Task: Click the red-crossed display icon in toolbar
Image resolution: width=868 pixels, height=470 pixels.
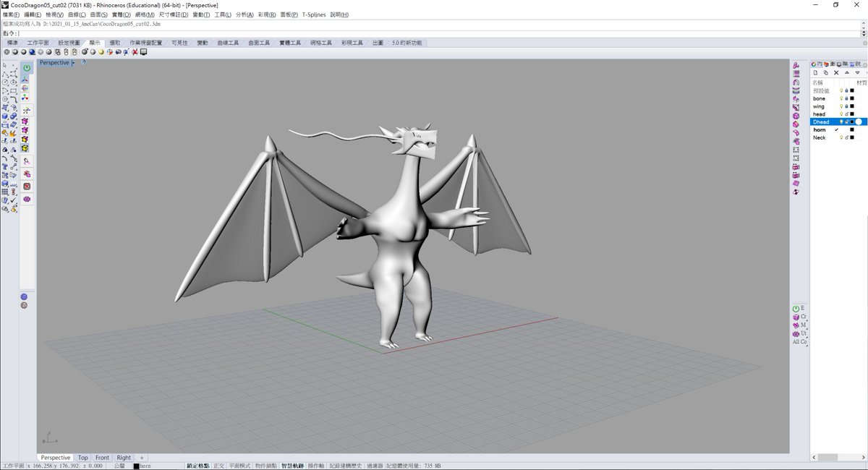Action: 135,52
